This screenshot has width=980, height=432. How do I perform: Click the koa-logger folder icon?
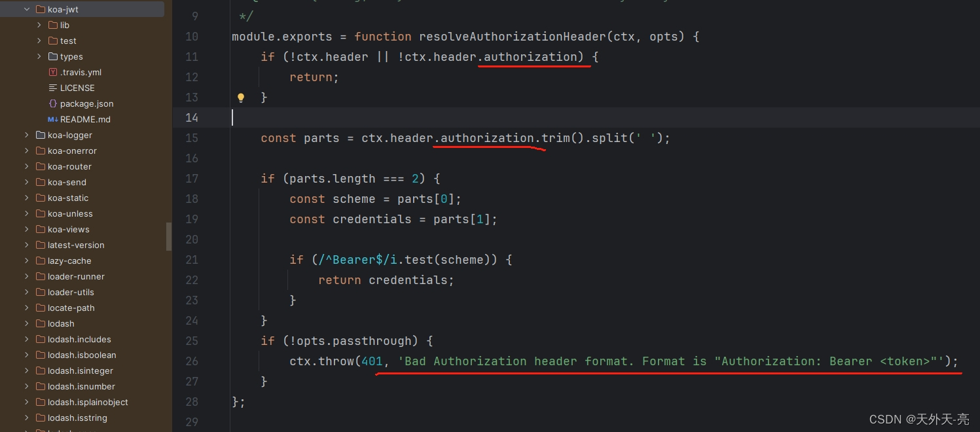click(x=41, y=135)
